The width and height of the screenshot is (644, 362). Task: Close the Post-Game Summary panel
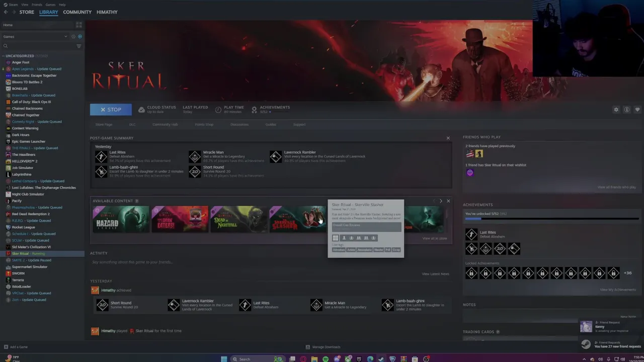[448, 138]
